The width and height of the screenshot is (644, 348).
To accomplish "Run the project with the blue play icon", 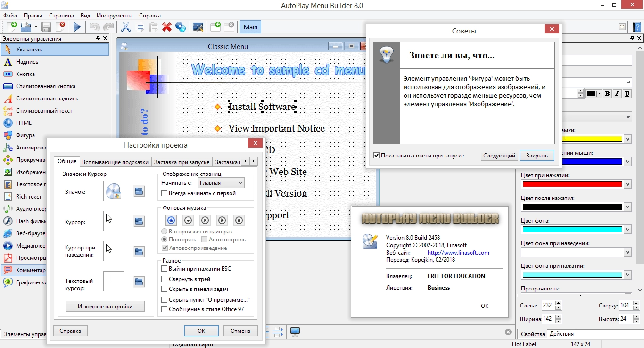I will [x=77, y=27].
